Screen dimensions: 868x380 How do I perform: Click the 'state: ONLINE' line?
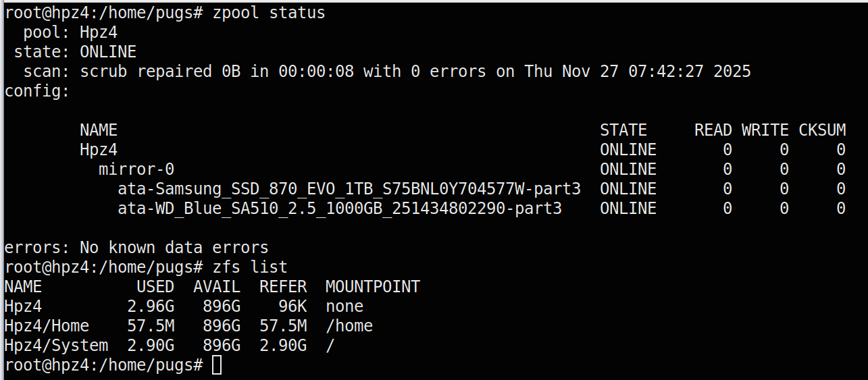point(75,52)
